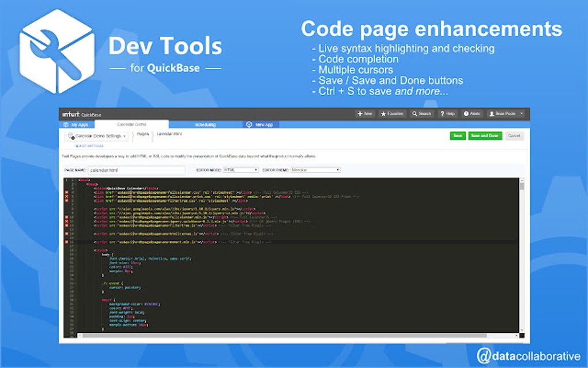
Task: Click a red error marker in the code gutter
Action: pos(65,196)
